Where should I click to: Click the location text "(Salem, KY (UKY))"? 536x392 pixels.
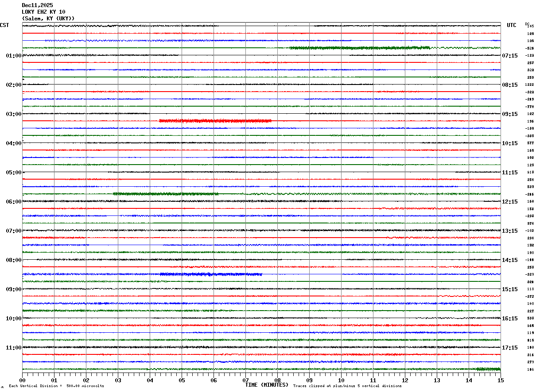tap(48, 19)
